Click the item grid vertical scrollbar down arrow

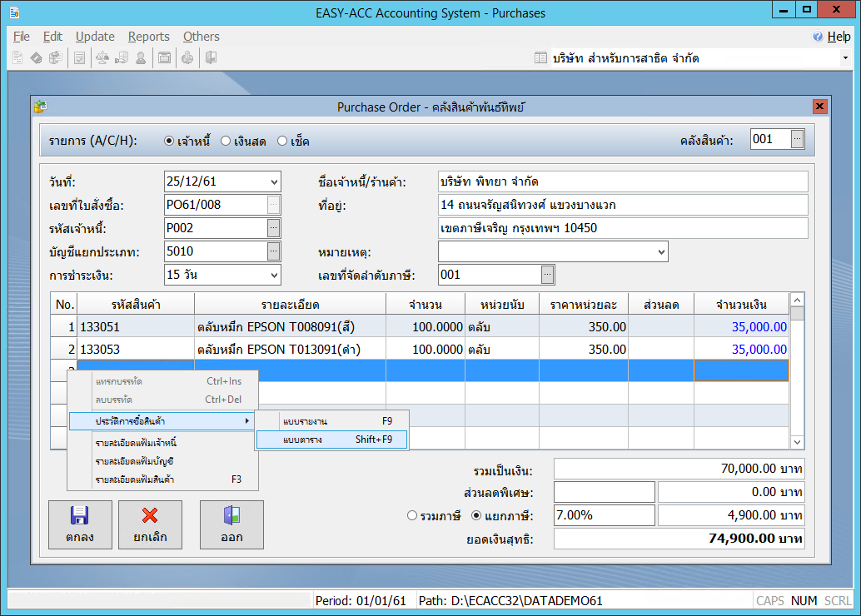[797, 442]
